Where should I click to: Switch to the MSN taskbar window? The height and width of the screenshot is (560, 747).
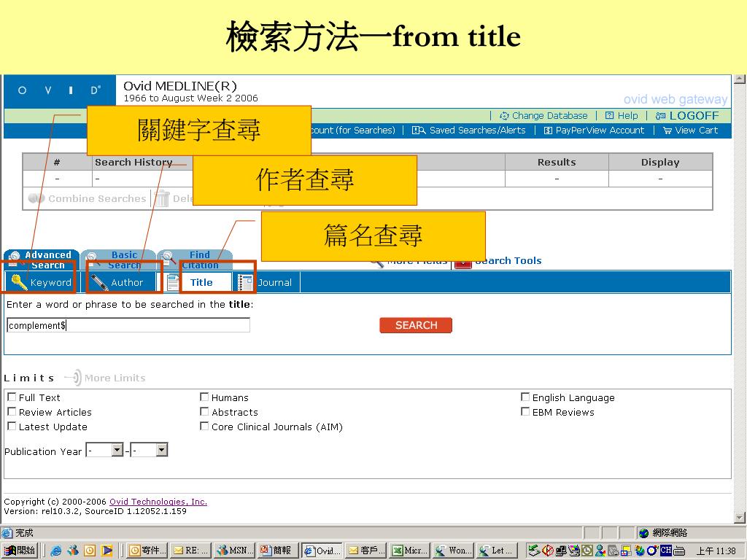(x=234, y=551)
